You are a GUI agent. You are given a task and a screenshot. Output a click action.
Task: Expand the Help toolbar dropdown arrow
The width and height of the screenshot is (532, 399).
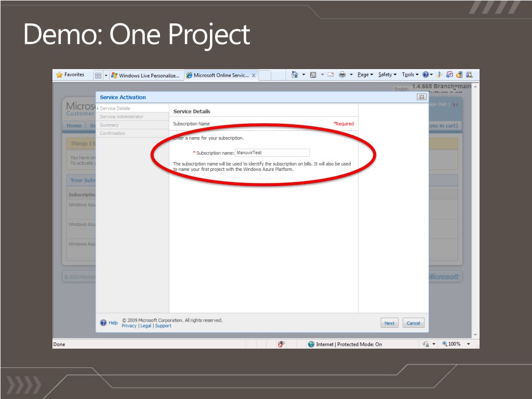pyautogui.click(x=431, y=75)
